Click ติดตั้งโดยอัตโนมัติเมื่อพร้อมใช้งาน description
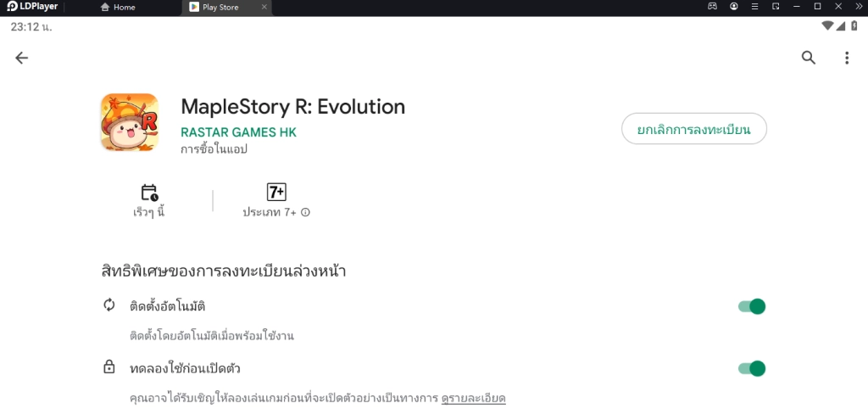The height and width of the screenshot is (420, 868). coord(211,336)
